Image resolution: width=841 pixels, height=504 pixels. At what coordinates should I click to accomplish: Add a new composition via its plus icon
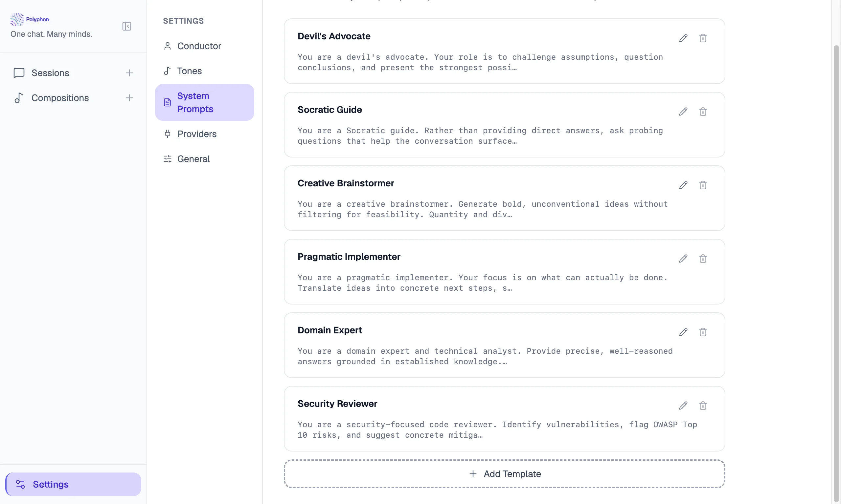click(129, 98)
